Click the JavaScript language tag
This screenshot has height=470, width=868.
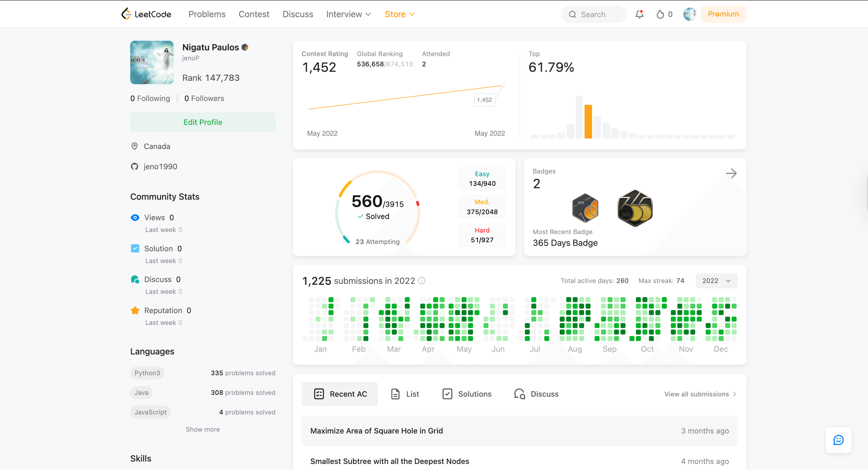pos(151,412)
